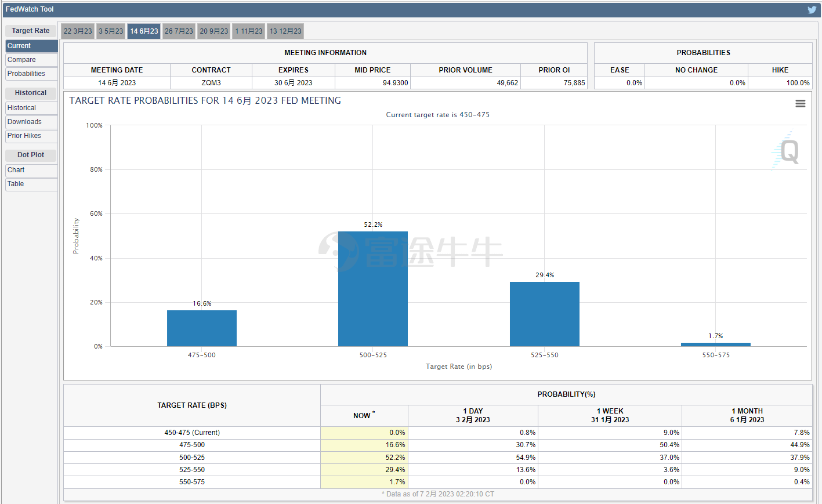Click the ZQM3 contract cell
This screenshot has height=504, width=822.
point(211,83)
